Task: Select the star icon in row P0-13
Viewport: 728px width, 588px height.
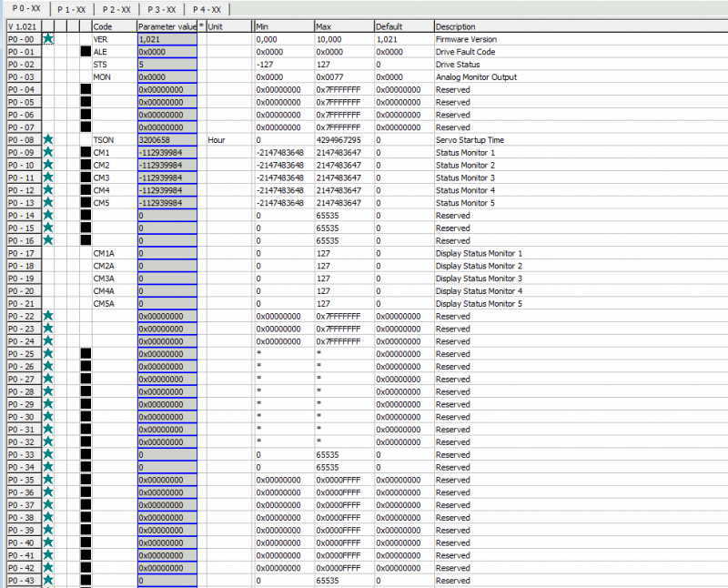Action: (48, 203)
